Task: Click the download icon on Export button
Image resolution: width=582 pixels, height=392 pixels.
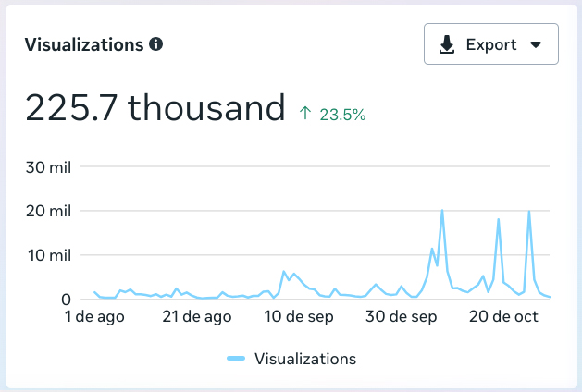Action: pyautogui.click(x=447, y=44)
